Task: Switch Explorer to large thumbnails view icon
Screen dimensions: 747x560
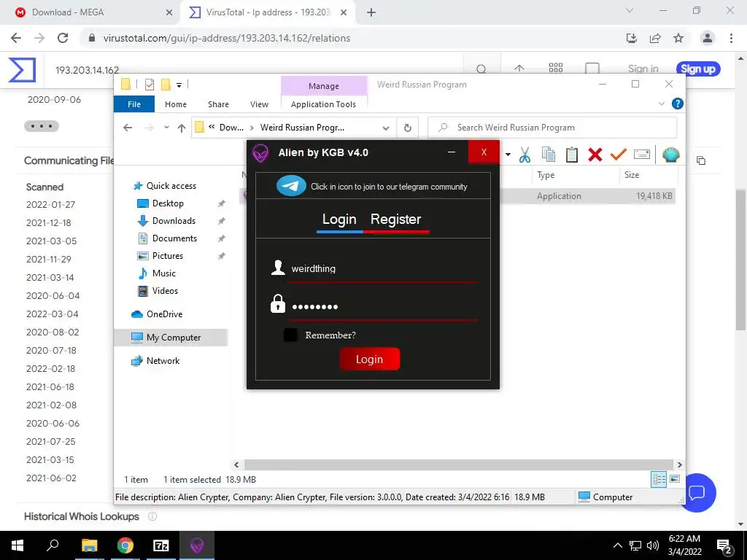Action: (675, 479)
